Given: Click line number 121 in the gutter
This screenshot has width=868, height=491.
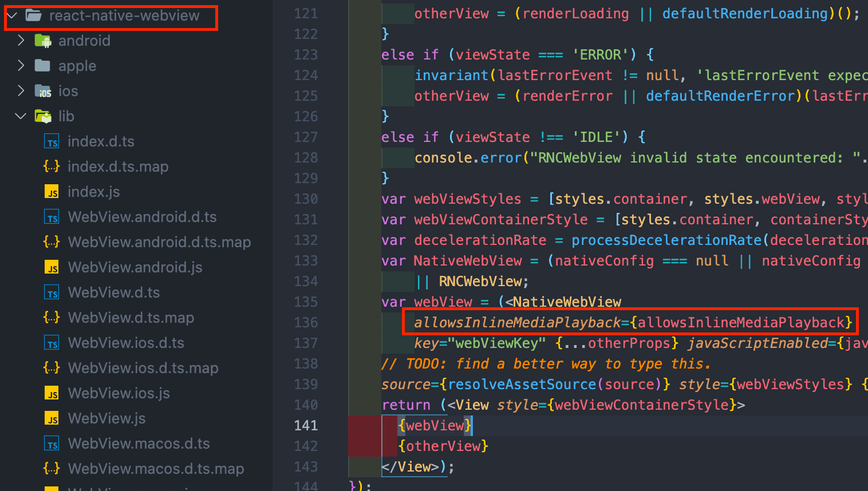Looking at the screenshot, I should [x=306, y=13].
